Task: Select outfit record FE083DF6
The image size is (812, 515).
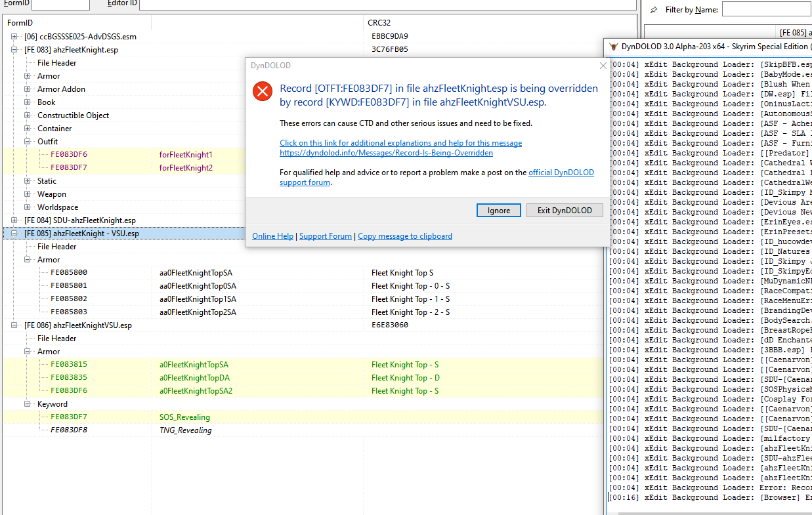Action: [x=69, y=155]
